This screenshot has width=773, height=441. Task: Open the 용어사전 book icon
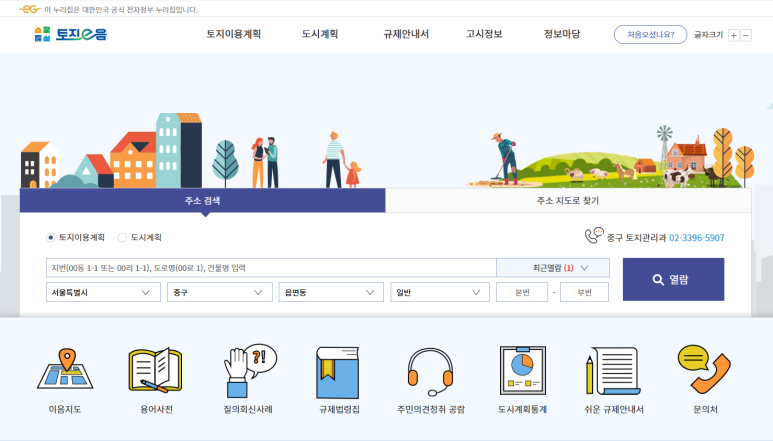coord(155,371)
